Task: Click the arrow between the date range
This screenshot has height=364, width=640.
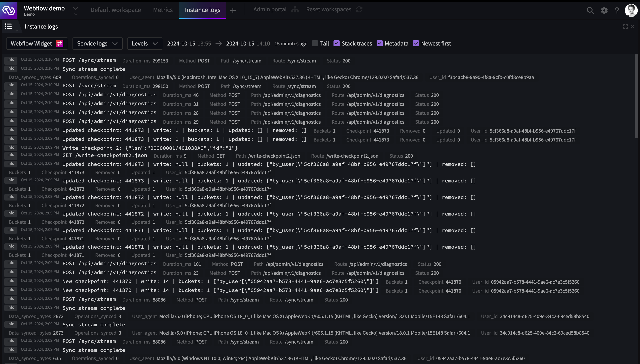Action: pos(219,44)
